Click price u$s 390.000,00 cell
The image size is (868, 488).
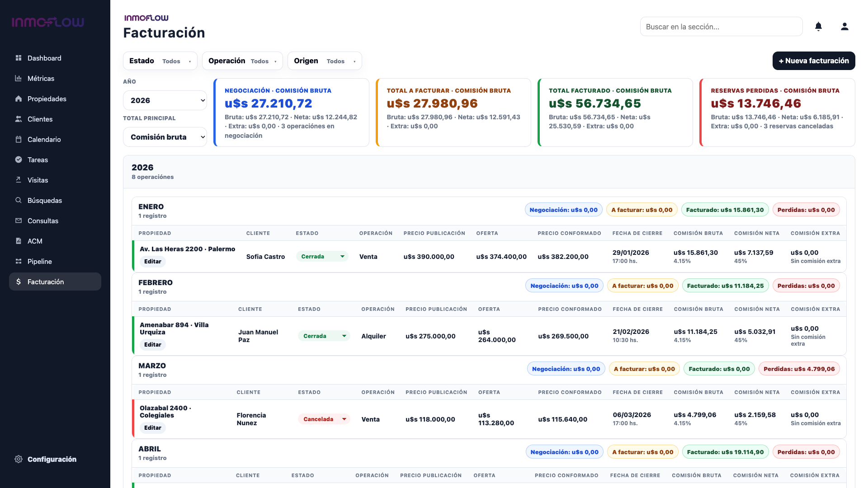coord(429,257)
